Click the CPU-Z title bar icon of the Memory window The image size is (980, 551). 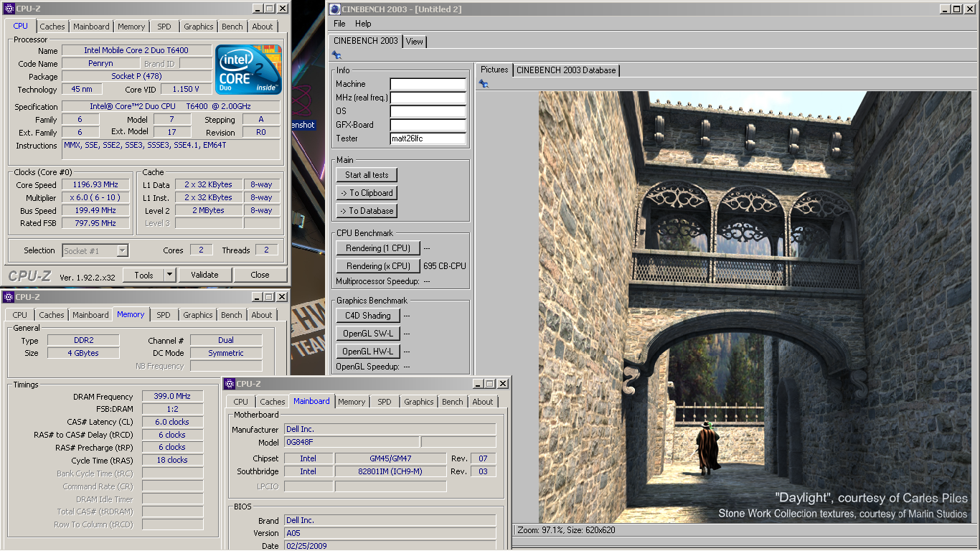point(8,297)
